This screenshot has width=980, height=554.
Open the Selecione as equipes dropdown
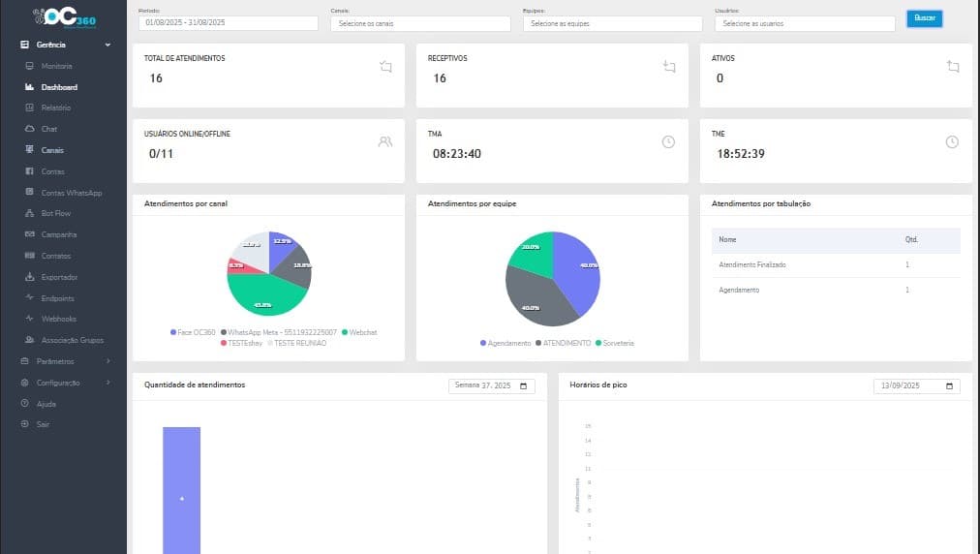(612, 24)
